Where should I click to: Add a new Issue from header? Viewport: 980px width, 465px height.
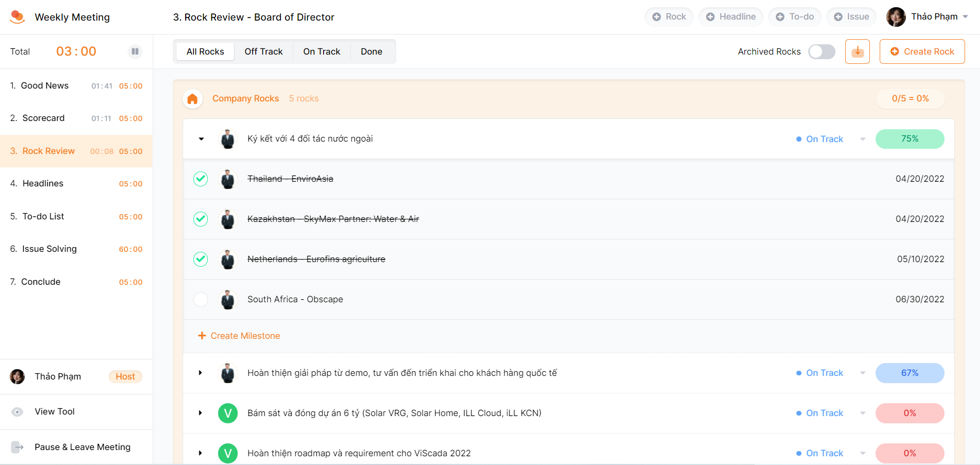(851, 17)
